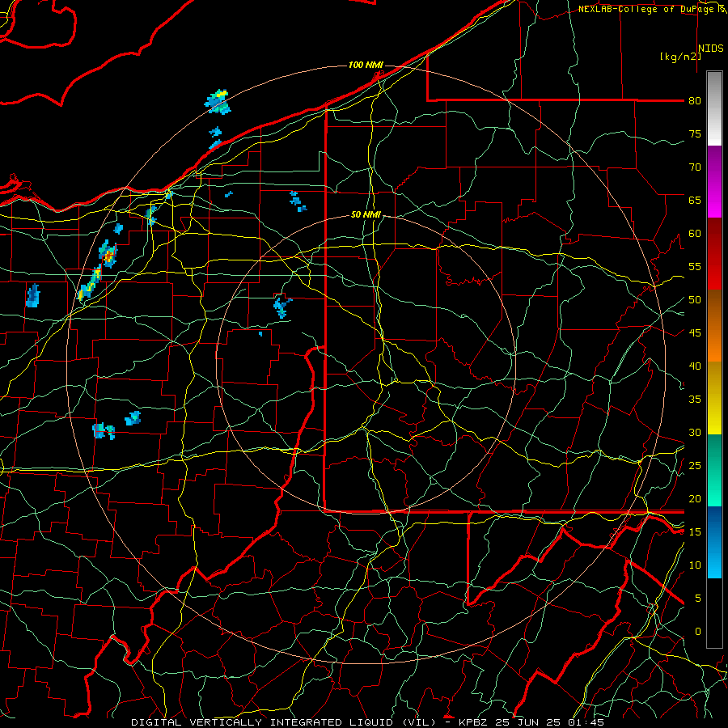Click the 65 value on the scale
The height and width of the screenshot is (728, 728).
pos(695,200)
